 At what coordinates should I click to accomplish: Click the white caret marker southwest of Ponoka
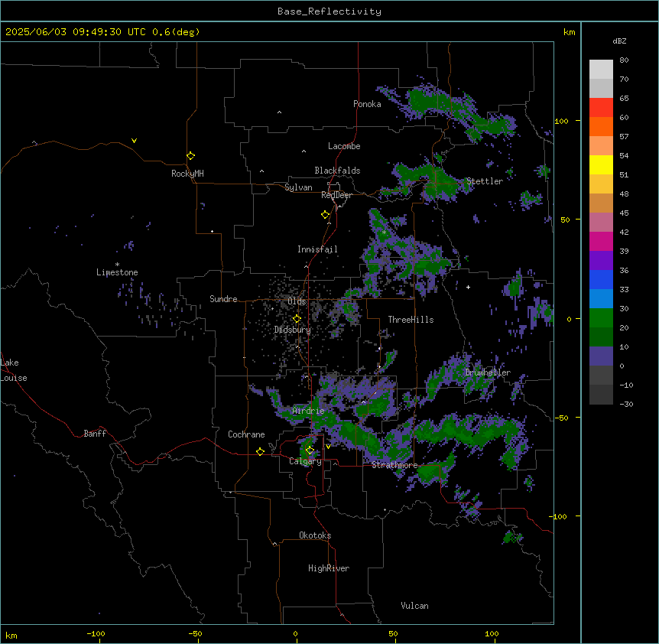(280, 112)
